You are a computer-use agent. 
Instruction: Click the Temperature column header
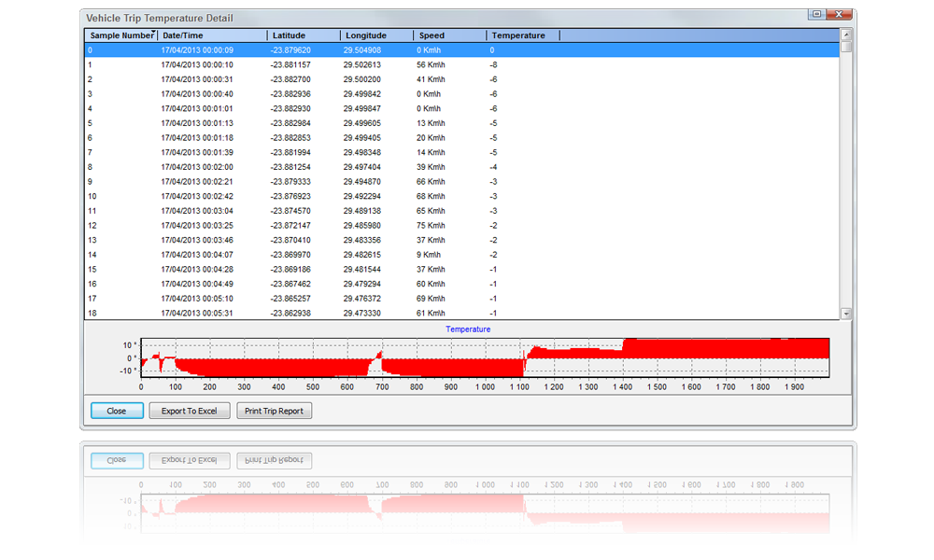523,35
